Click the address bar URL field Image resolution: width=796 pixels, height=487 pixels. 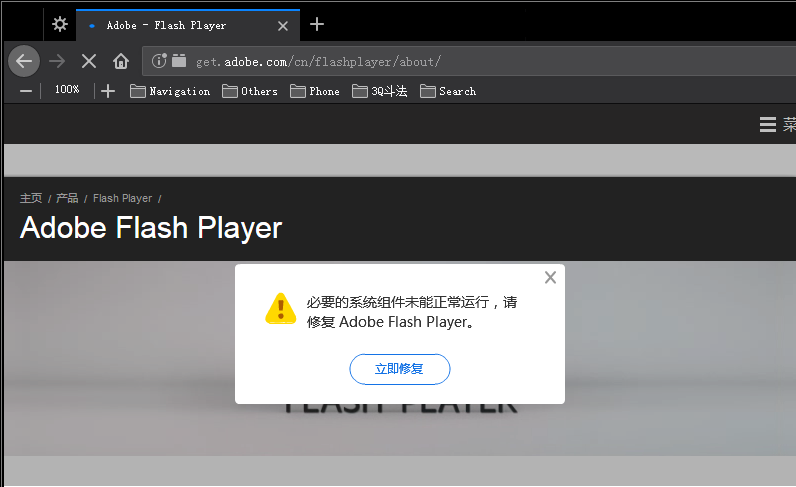point(480,61)
